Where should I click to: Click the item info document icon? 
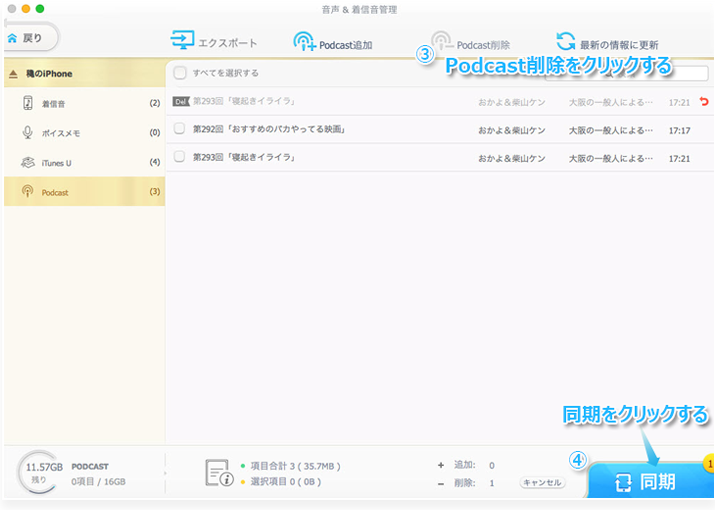pos(219,473)
